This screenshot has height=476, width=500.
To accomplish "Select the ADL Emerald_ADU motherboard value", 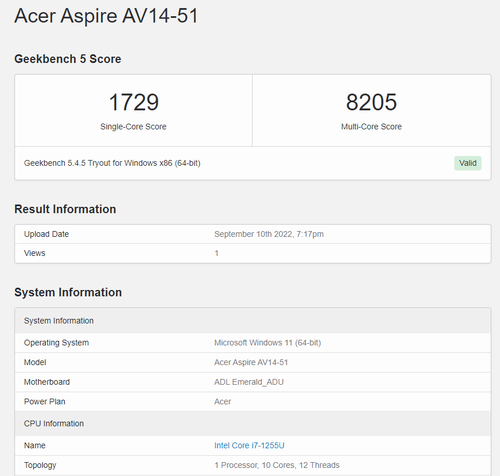I will pyautogui.click(x=249, y=382).
